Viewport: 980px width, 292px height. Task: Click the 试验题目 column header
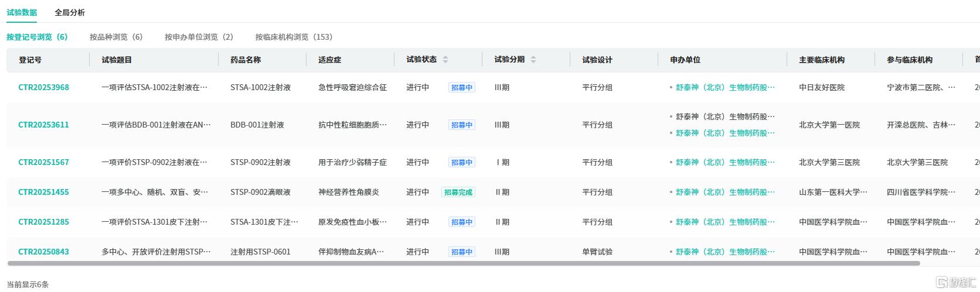pyautogui.click(x=117, y=60)
